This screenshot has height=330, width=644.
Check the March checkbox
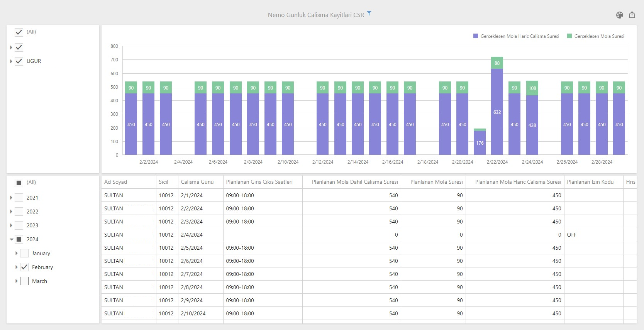(x=24, y=281)
